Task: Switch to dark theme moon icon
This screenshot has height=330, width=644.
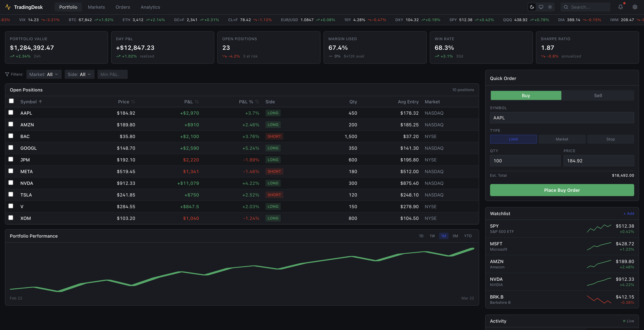Action: click(532, 7)
